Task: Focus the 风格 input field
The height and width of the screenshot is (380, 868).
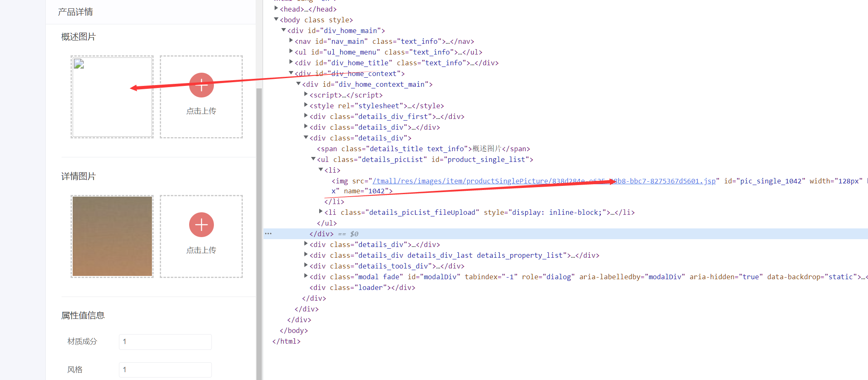Action: 165,370
